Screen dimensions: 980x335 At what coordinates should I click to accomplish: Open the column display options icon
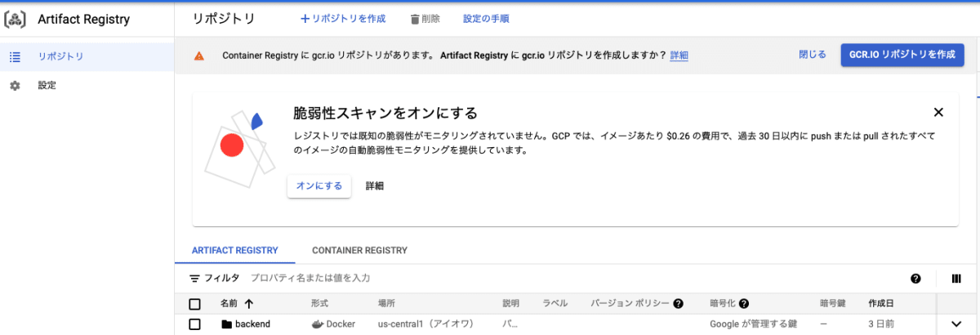pos(956,279)
